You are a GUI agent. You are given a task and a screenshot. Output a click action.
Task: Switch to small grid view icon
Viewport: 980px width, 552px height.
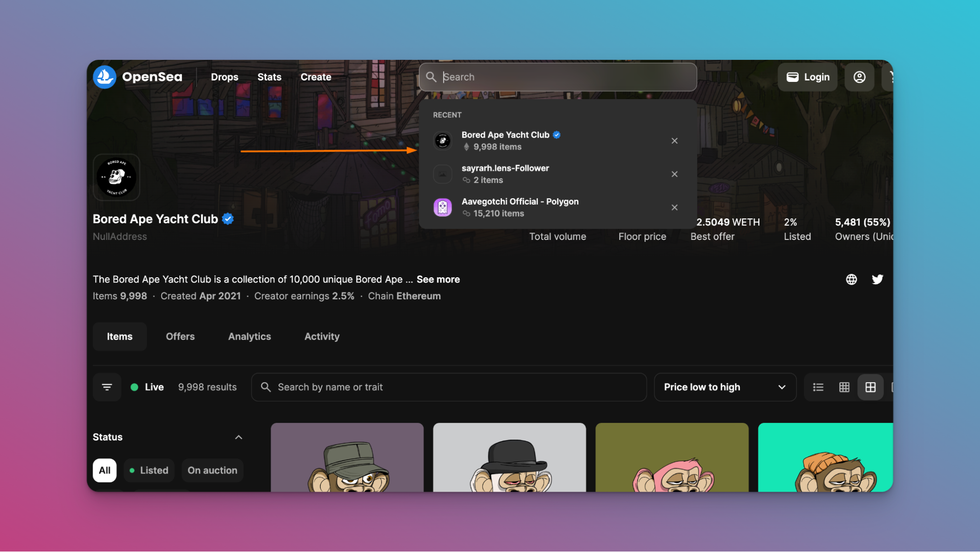(844, 387)
